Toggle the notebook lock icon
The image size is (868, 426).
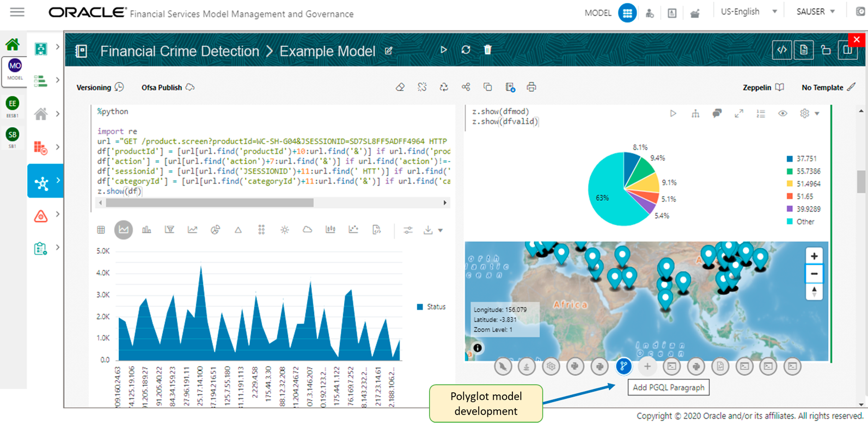pos(826,50)
